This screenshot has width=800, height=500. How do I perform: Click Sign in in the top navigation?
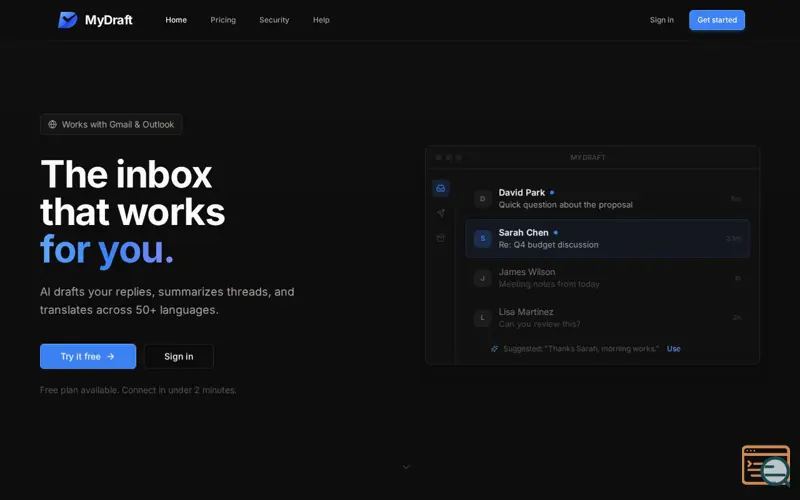click(x=661, y=20)
